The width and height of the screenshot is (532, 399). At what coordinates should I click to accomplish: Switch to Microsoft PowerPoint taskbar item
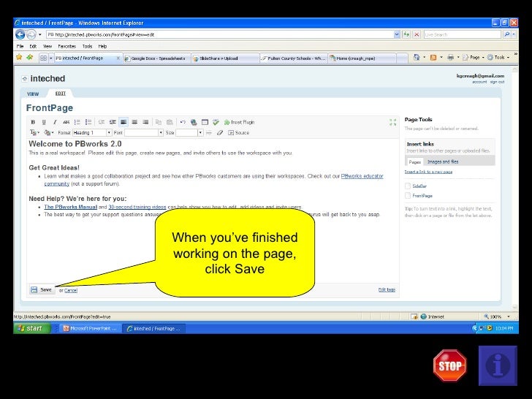point(91,328)
